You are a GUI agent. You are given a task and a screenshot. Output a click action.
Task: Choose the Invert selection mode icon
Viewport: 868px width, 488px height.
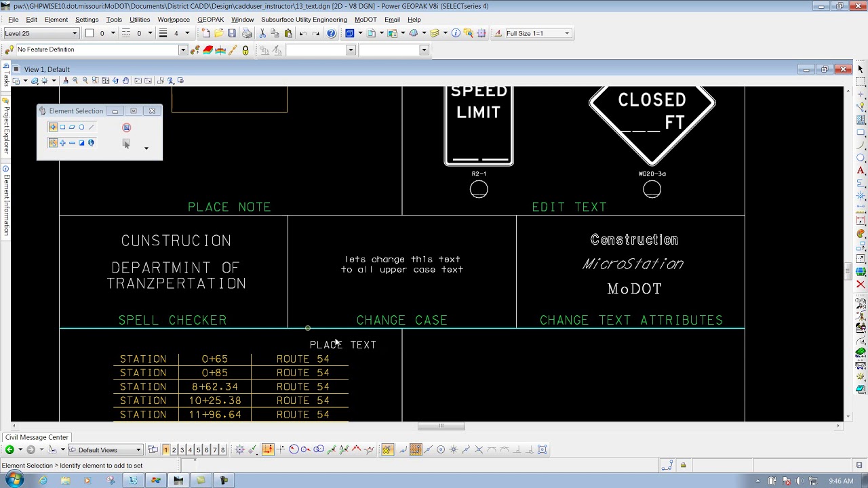81,143
